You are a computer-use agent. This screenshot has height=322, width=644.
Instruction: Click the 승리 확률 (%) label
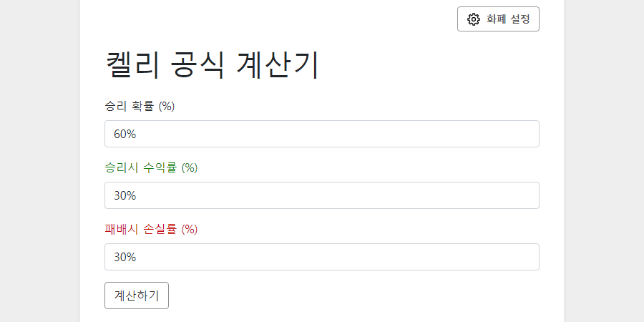[140, 107]
